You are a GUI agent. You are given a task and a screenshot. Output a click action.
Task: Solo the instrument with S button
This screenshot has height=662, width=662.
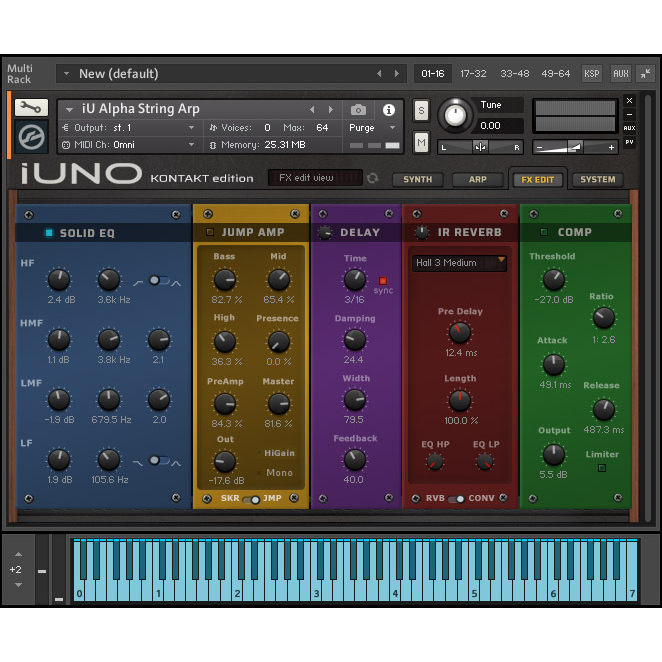click(421, 111)
